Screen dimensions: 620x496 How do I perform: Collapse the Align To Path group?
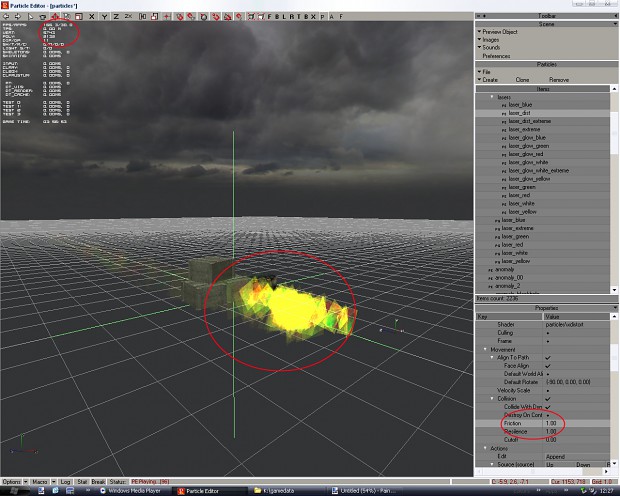coord(492,357)
